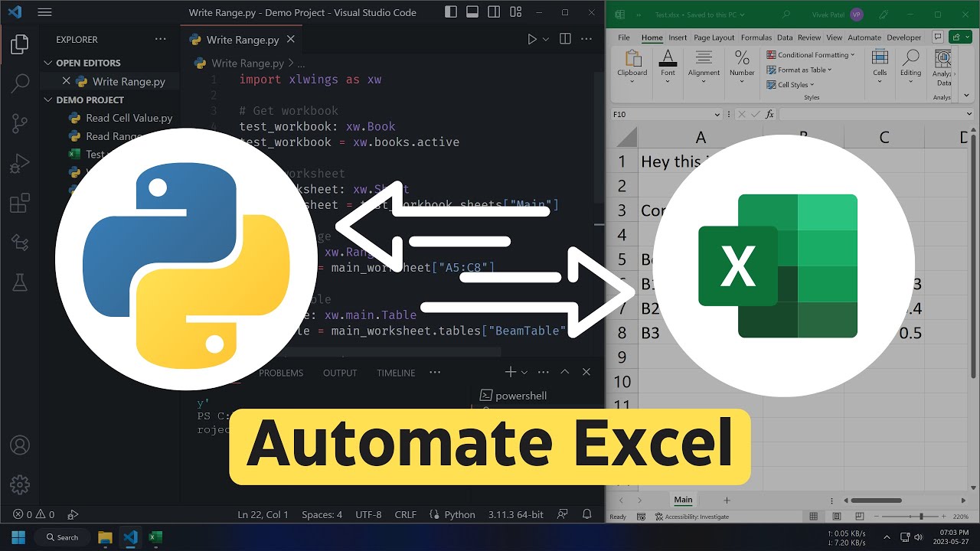
Task: Open Cell Styles dropdown
Action: click(x=791, y=85)
